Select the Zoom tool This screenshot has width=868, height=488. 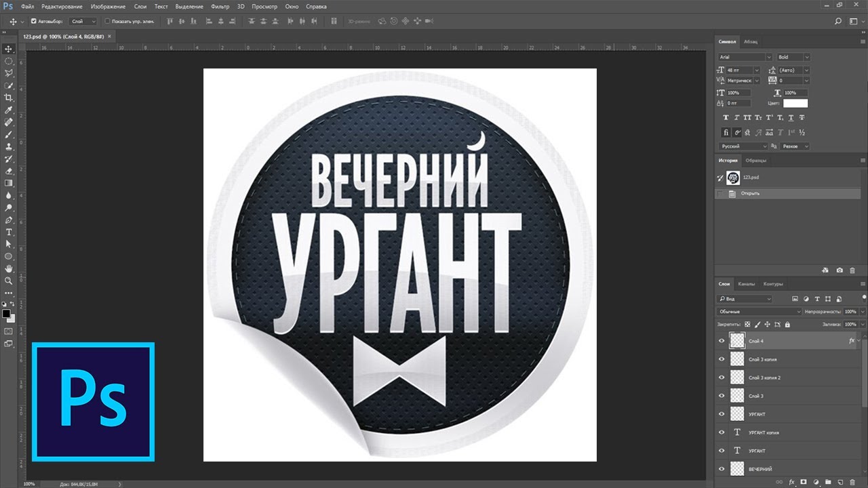9,281
